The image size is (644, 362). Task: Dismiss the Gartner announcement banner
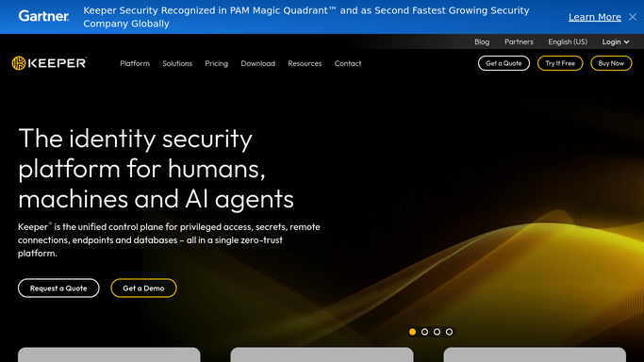pos(633,17)
